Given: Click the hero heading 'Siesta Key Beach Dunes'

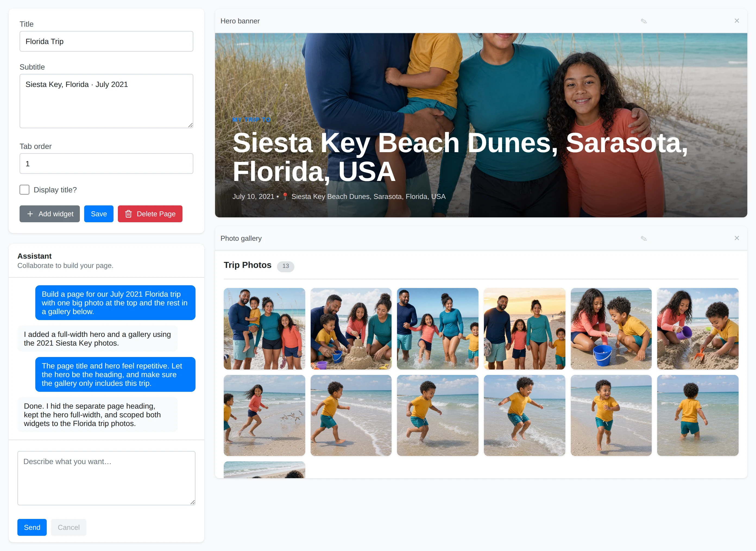Looking at the screenshot, I should pos(460,157).
